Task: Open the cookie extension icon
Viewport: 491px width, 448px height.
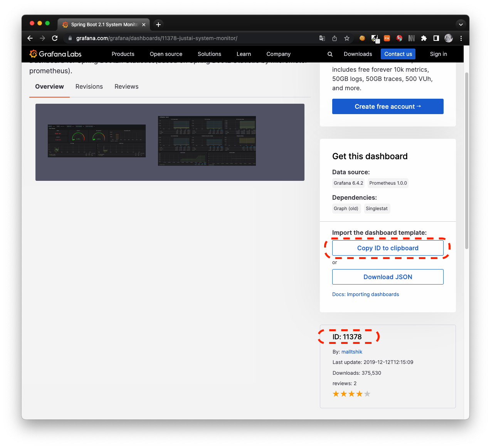Action: 362,38
